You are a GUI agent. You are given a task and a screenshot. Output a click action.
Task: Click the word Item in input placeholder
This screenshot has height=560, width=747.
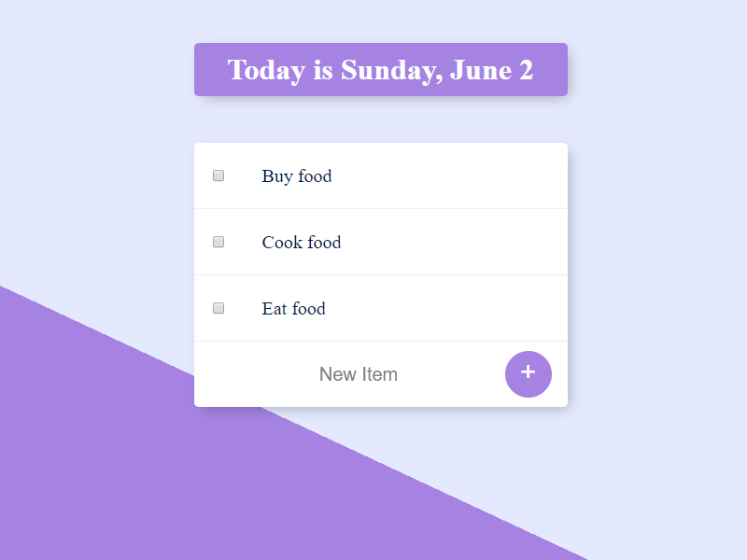[x=380, y=374]
